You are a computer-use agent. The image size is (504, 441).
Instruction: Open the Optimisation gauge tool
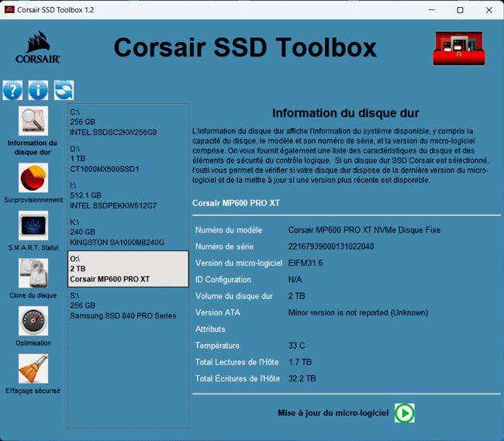tap(33, 321)
